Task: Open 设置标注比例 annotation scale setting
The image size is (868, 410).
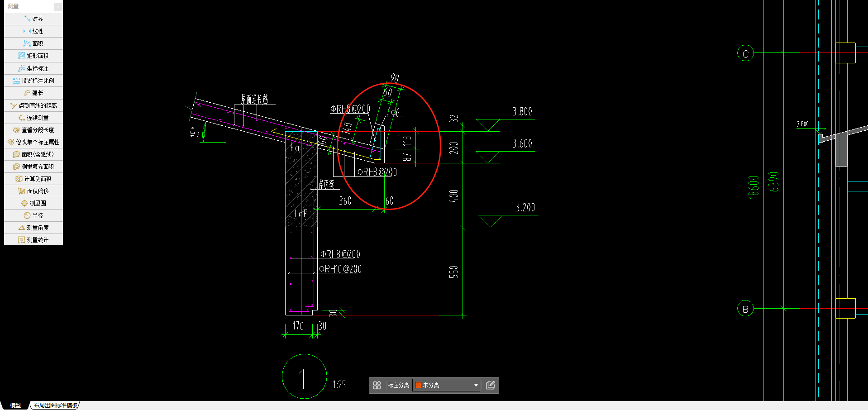Action: click(33, 81)
